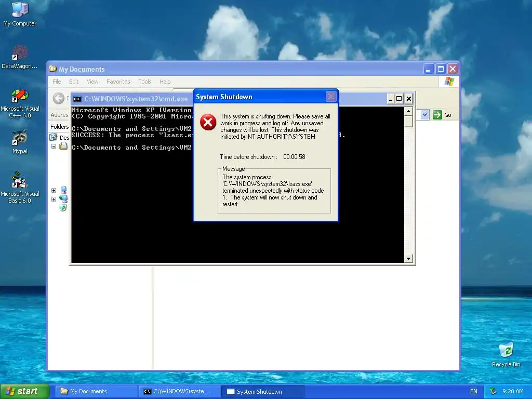
Task: Click the cmd.exe vertical scrollbar thumb
Action: 408,121
